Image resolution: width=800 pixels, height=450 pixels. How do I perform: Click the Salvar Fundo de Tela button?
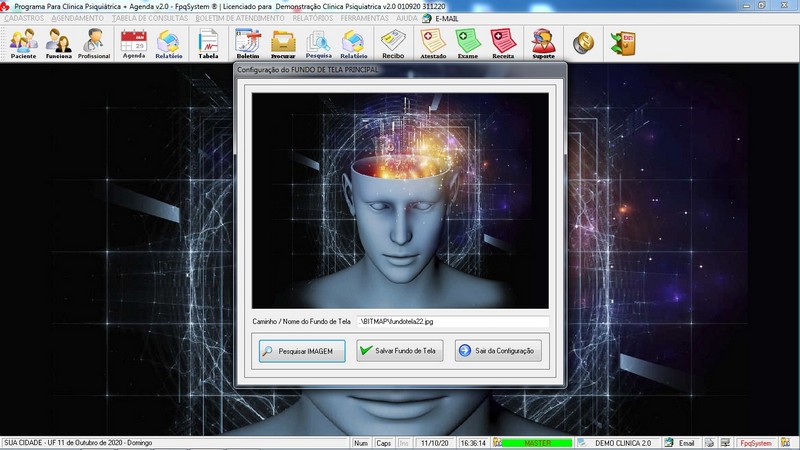click(x=399, y=351)
